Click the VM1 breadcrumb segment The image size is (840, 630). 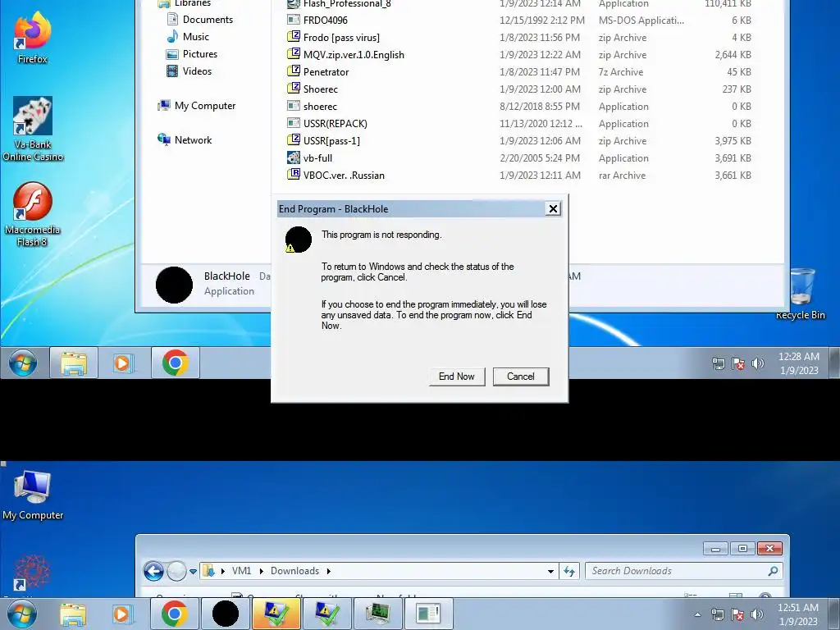click(x=241, y=571)
